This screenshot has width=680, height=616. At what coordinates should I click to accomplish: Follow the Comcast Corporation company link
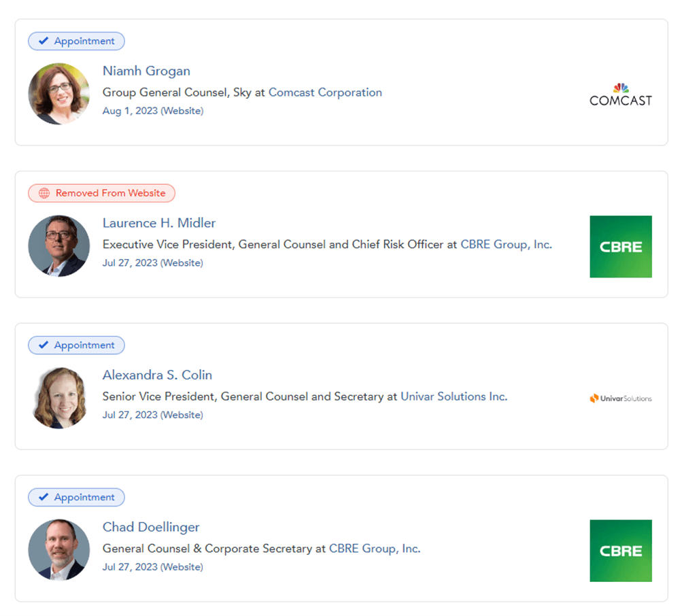pyautogui.click(x=325, y=92)
